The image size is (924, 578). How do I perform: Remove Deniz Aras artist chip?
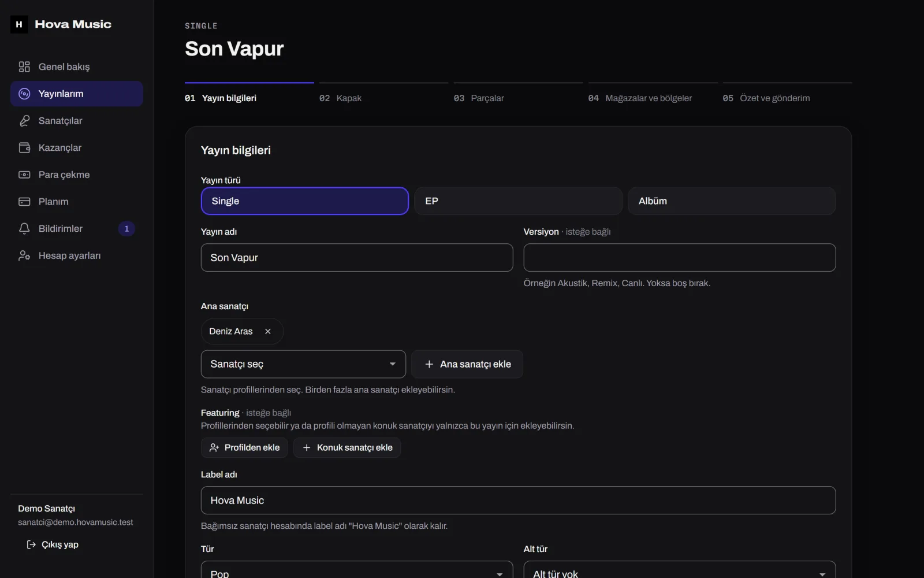point(268,331)
